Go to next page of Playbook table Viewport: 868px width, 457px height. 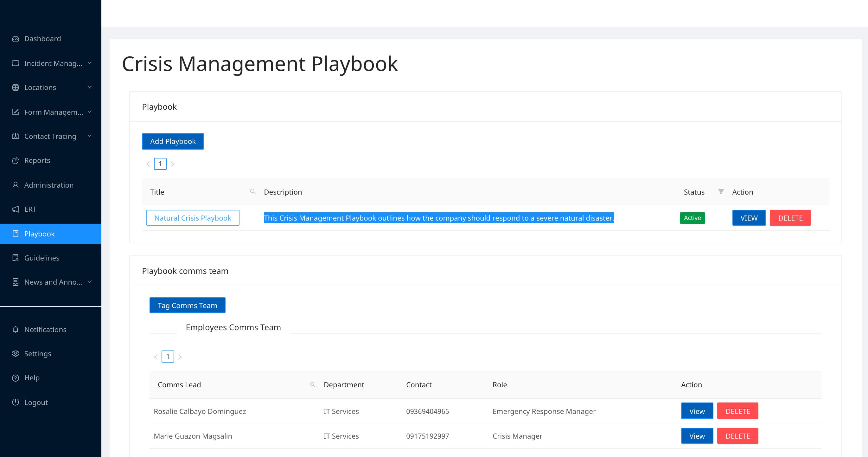click(173, 164)
